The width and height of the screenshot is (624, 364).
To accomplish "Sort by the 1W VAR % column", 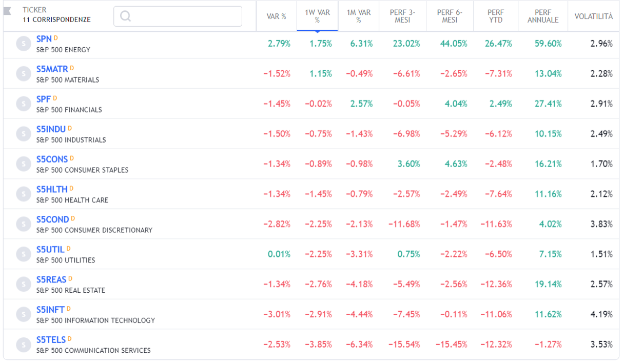I will [317, 16].
